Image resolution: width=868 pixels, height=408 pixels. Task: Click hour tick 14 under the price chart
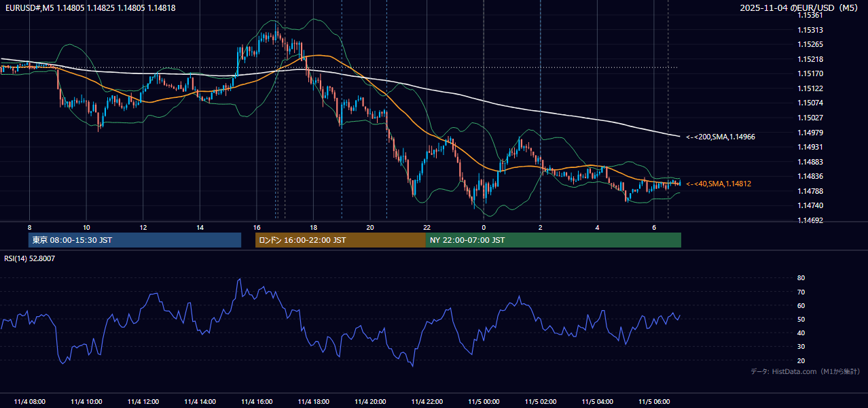(x=200, y=227)
